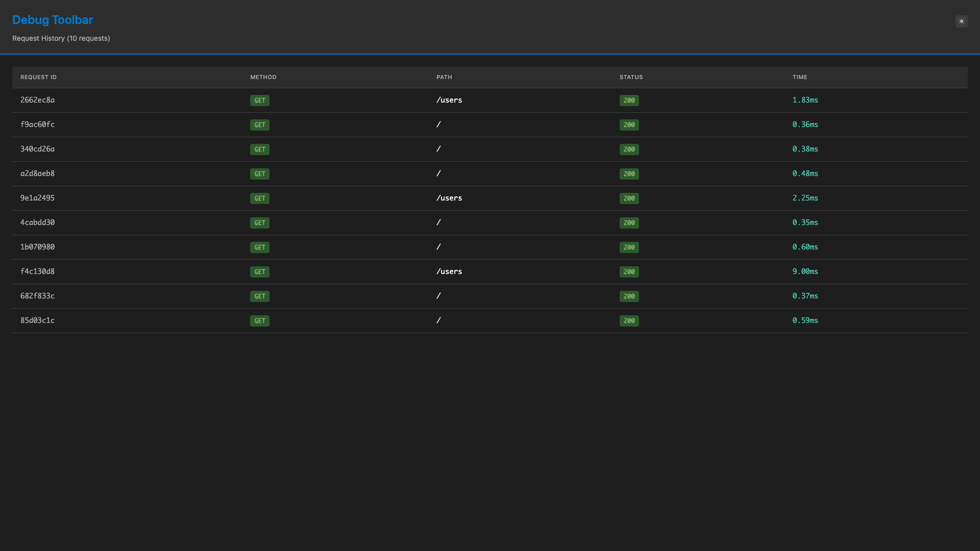Click the Path column header

444,77
